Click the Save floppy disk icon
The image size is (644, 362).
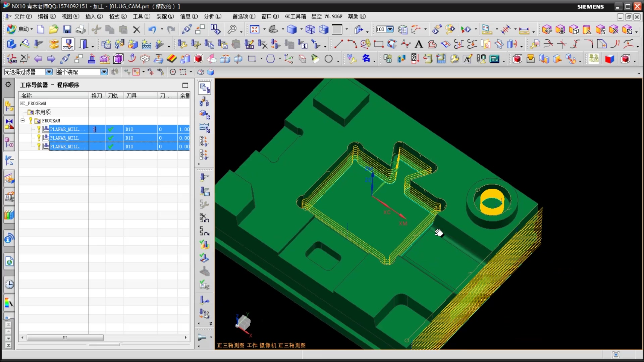tap(67, 29)
